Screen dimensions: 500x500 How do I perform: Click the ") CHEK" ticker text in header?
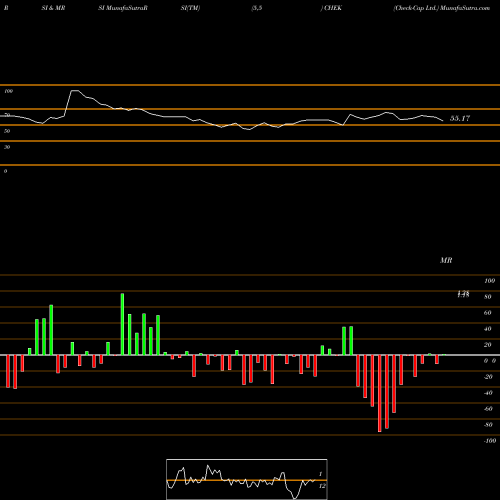(331, 8)
